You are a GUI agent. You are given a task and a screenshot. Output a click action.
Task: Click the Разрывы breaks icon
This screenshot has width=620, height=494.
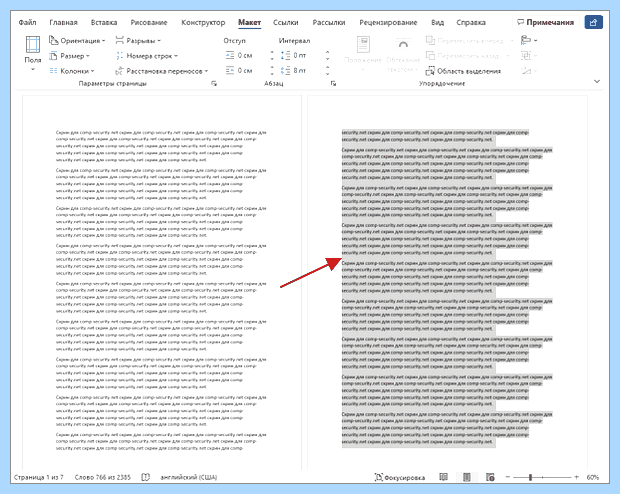pos(119,40)
